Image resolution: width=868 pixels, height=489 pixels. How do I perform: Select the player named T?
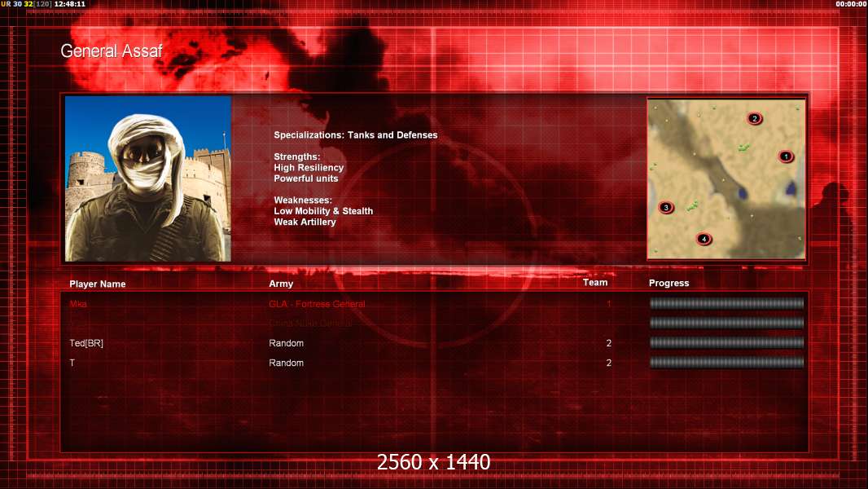72,363
